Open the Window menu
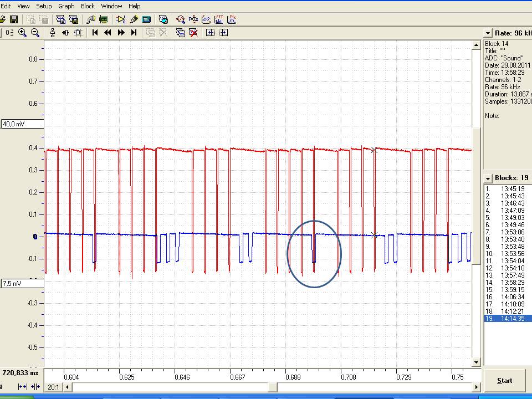The height and width of the screenshot is (399, 532). click(x=111, y=6)
